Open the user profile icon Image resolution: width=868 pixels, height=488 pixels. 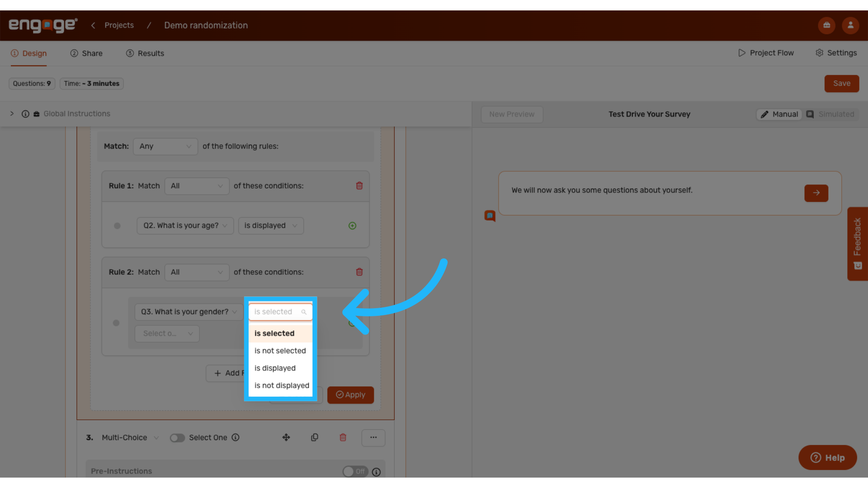pyautogui.click(x=850, y=25)
